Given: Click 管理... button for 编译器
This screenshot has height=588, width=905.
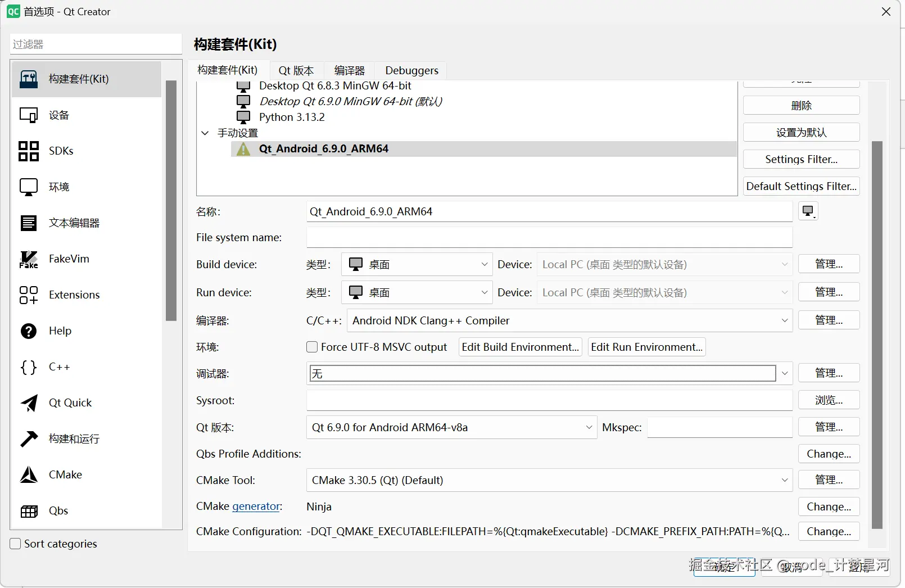Looking at the screenshot, I should (x=829, y=320).
